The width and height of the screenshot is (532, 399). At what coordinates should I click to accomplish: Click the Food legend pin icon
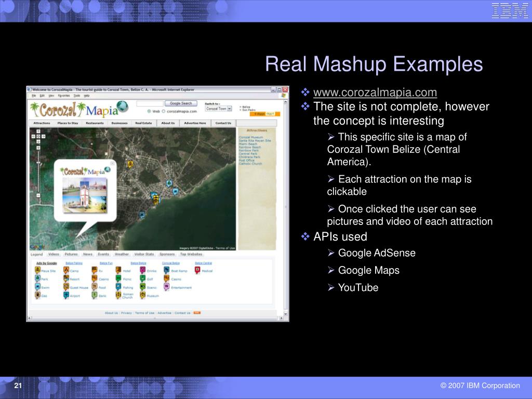pyautogui.click(x=95, y=287)
